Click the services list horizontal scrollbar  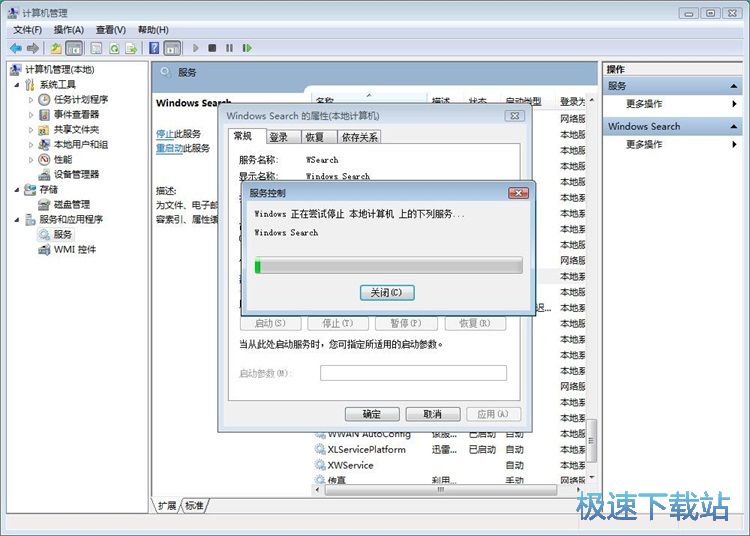point(441,490)
